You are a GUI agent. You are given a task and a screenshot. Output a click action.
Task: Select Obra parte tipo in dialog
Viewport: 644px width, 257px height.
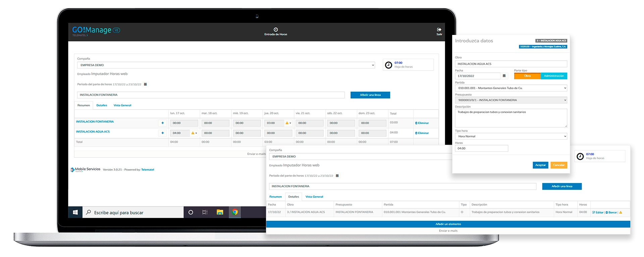pos(527,76)
